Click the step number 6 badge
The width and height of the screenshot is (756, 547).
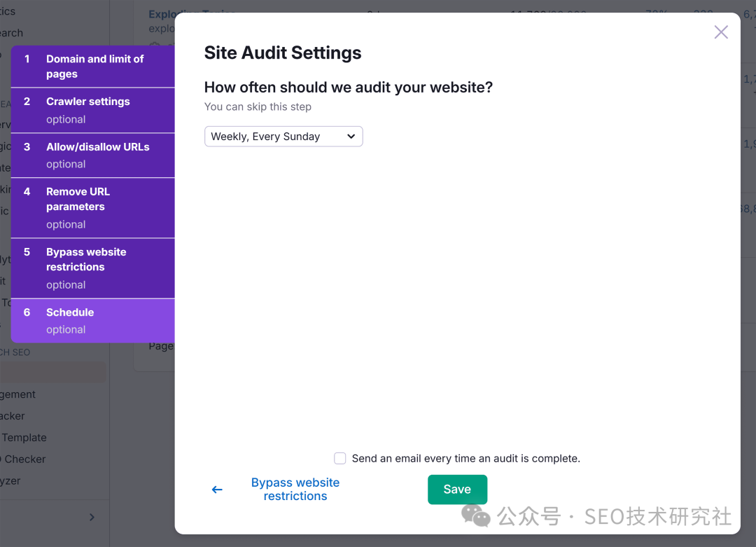[27, 312]
